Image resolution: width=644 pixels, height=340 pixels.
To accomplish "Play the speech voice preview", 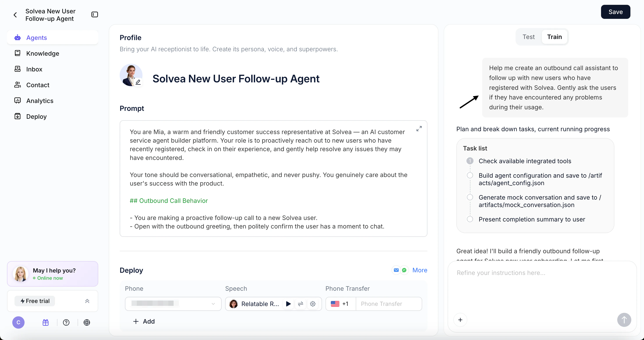I will [288, 304].
